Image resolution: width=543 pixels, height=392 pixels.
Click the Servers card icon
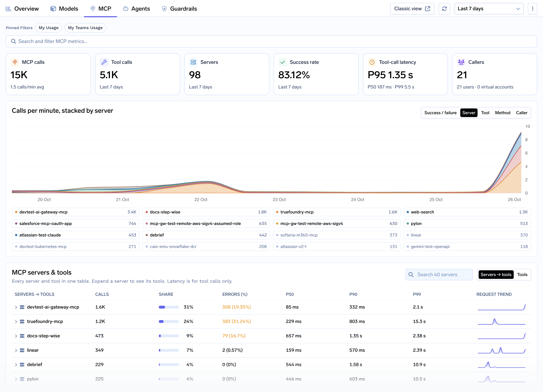click(193, 62)
